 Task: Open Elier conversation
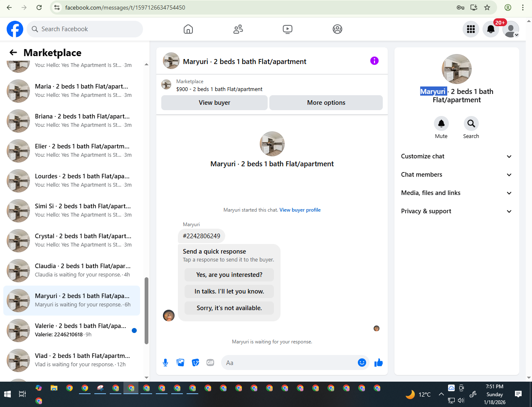(x=71, y=150)
